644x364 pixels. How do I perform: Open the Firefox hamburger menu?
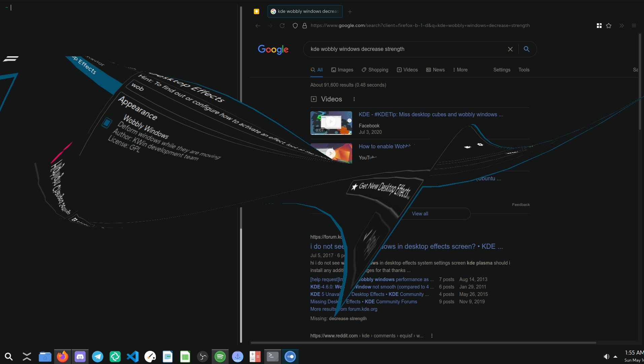634,26
